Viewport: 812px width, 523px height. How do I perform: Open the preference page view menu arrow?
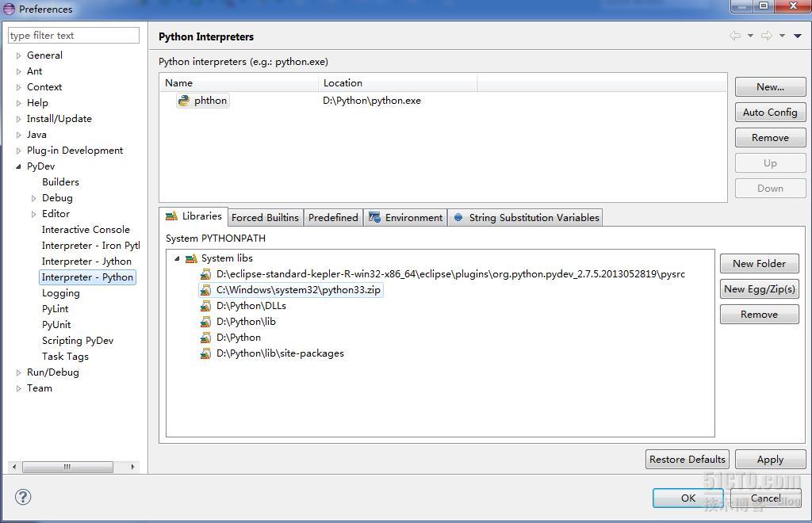(x=798, y=36)
